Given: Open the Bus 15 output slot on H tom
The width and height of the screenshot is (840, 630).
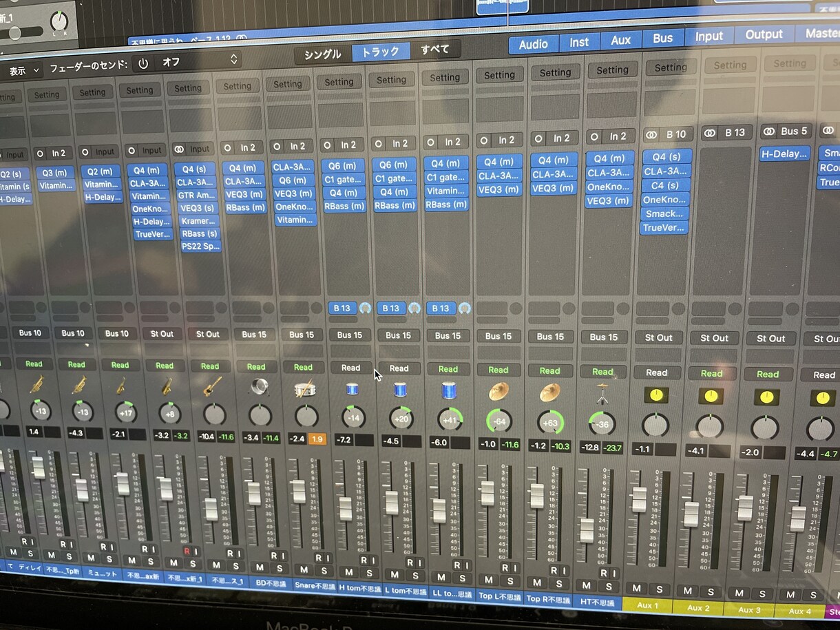Looking at the screenshot, I should coord(350,335).
